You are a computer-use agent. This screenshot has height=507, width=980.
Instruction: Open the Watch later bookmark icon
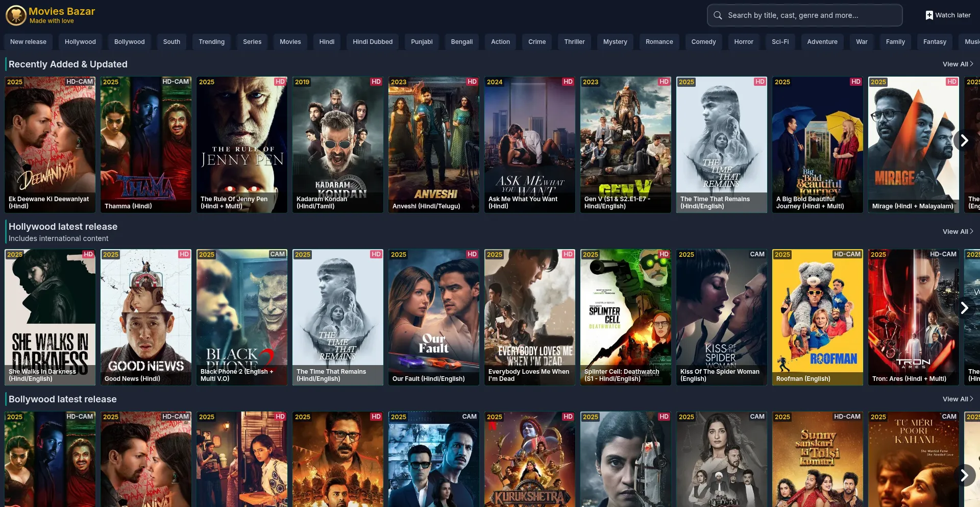929,15
